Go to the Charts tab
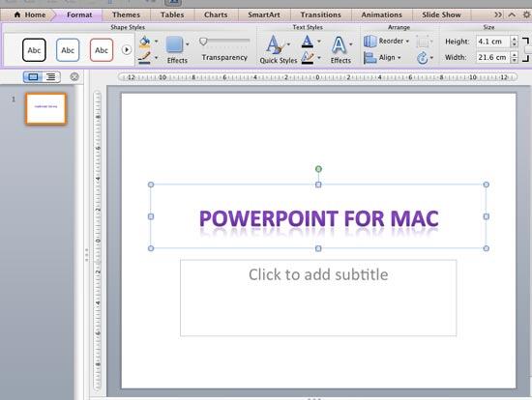Screen dimensions: 532x400 (x=216, y=14)
